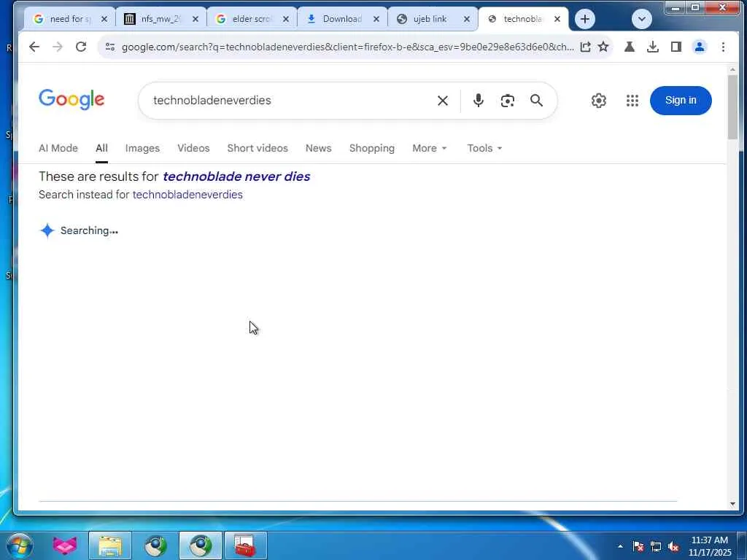Click the forward navigation arrow
Screen dimensions: 747x560
pos(57,47)
